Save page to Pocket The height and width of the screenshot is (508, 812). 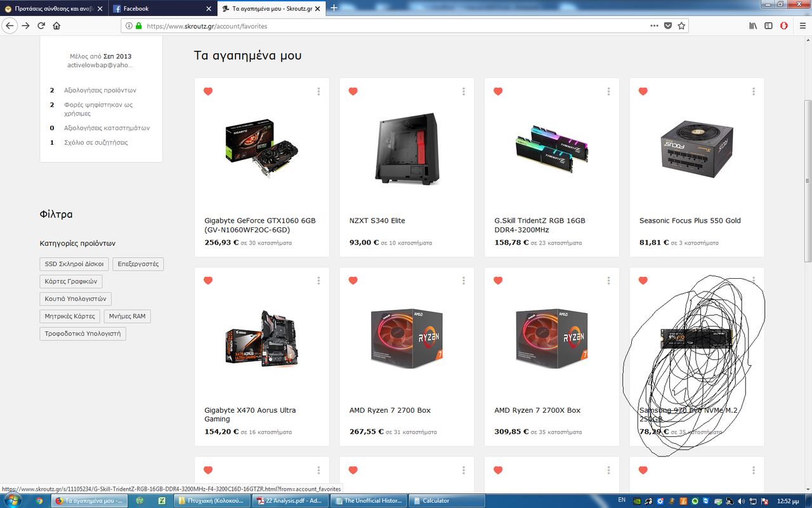point(668,26)
